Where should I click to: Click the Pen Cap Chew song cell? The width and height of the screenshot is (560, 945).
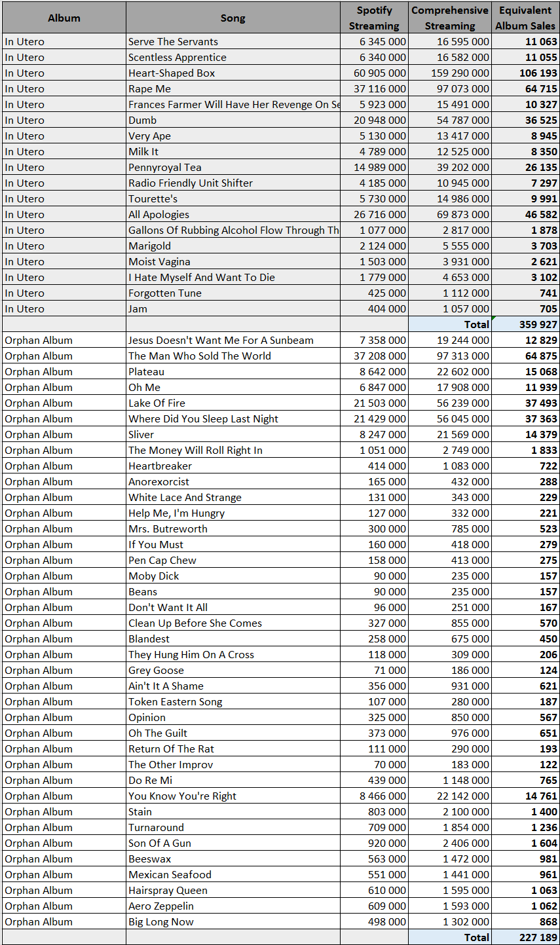(233, 560)
